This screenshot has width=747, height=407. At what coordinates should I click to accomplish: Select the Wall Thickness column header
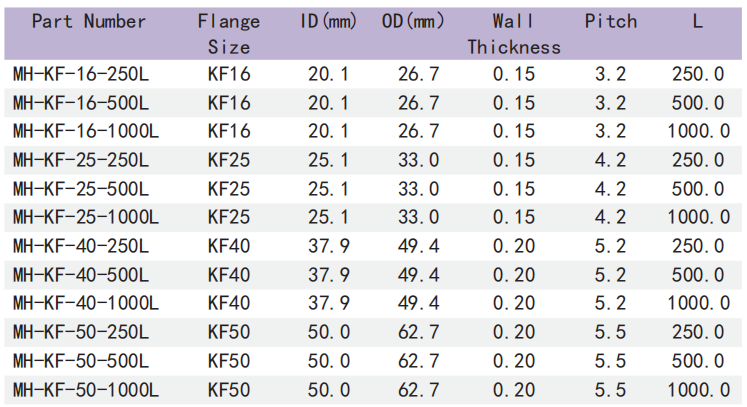(514, 33)
